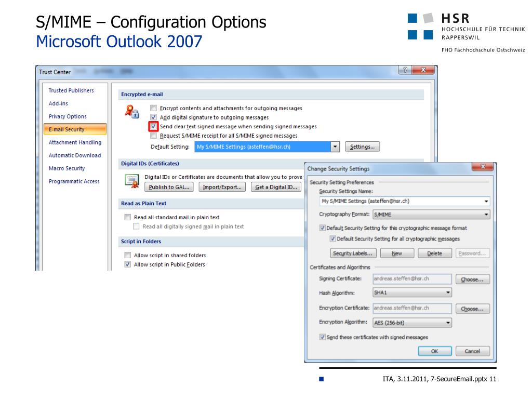The width and height of the screenshot is (532, 399).
Task: Click the Delete security settings button
Action: point(435,254)
